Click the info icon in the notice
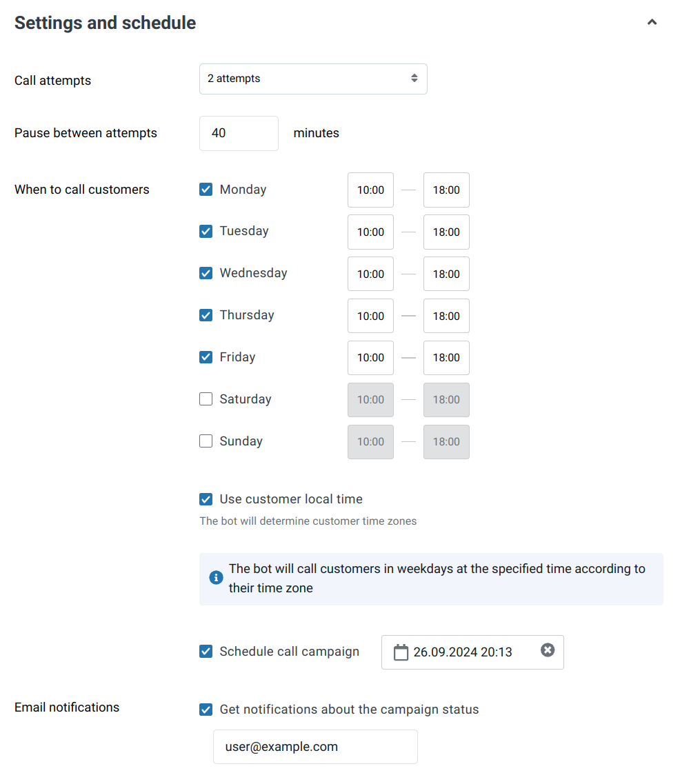The width and height of the screenshot is (680, 784). click(216, 577)
